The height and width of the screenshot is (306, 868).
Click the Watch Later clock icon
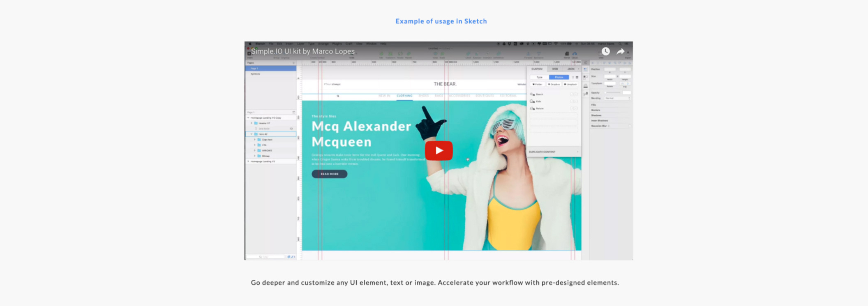click(x=605, y=51)
